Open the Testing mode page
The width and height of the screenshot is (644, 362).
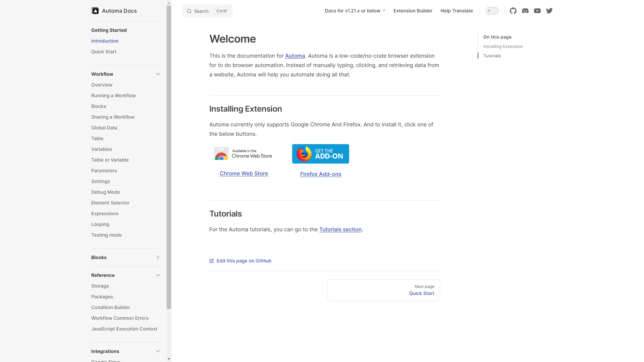tap(106, 235)
